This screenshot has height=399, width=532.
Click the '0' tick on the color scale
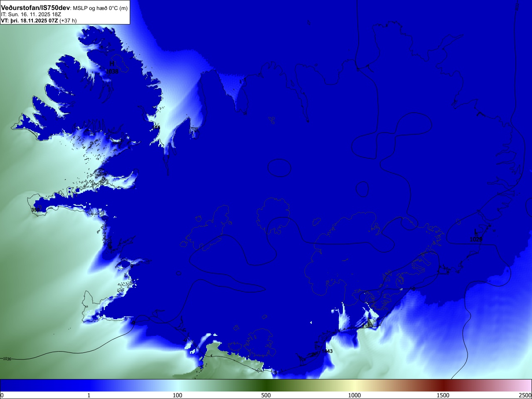point(2,395)
